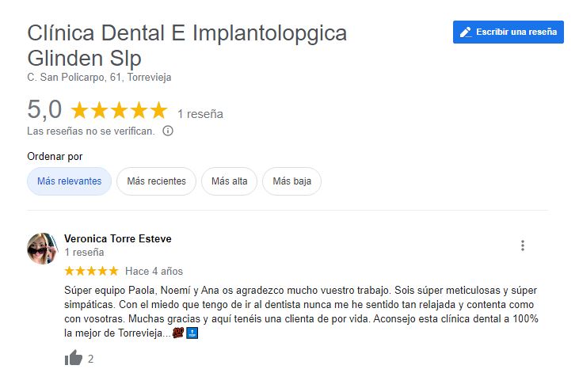The width and height of the screenshot is (579, 392).
Task: Click the overall five gold stars rating
Action: pos(119,110)
